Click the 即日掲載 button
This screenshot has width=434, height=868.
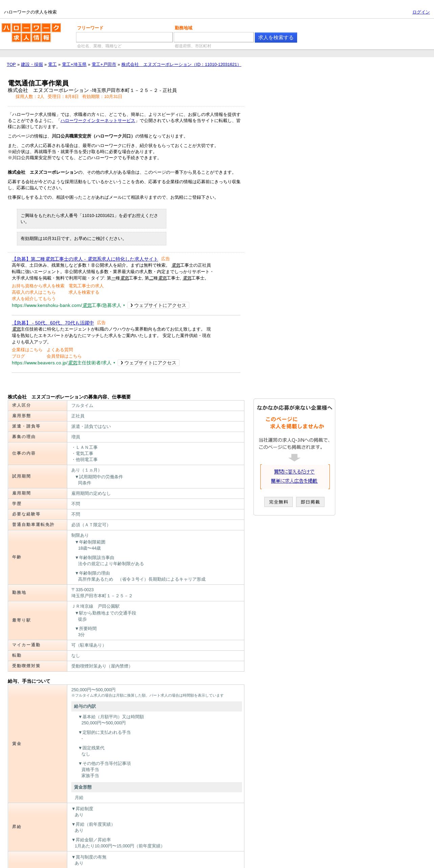pos(310,502)
